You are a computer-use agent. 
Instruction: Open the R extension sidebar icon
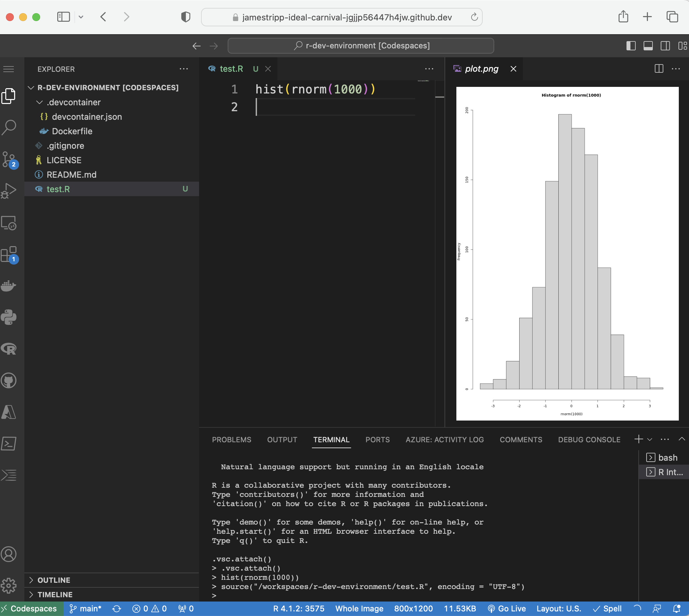[x=9, y=348]
